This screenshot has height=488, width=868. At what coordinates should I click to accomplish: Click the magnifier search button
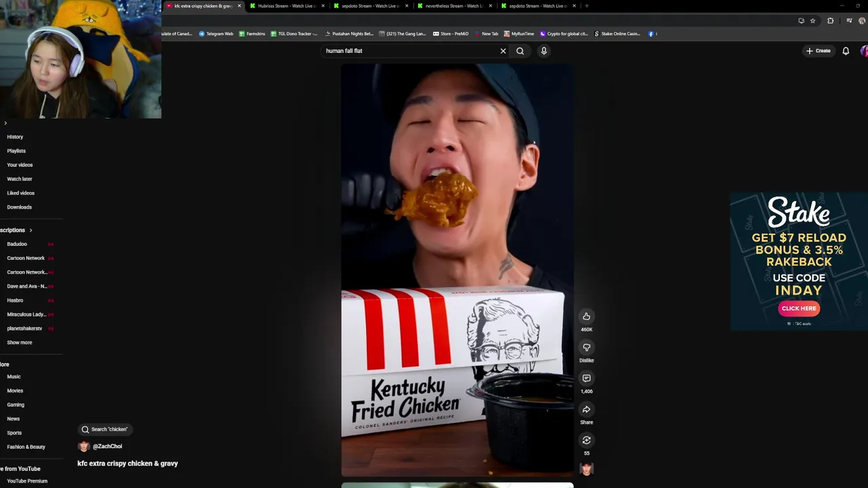coord(520,51)
